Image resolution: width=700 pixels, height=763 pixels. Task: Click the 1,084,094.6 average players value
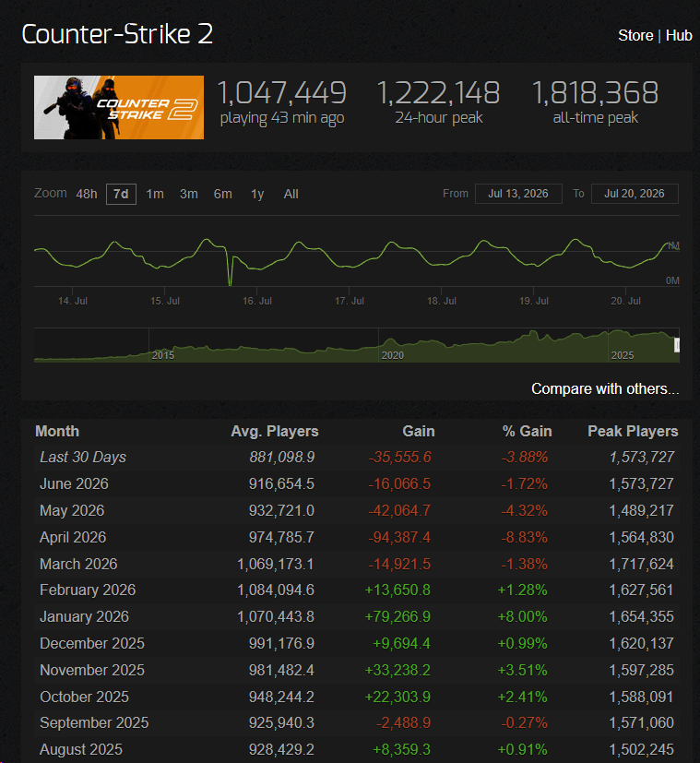click(x=276, y=590)
